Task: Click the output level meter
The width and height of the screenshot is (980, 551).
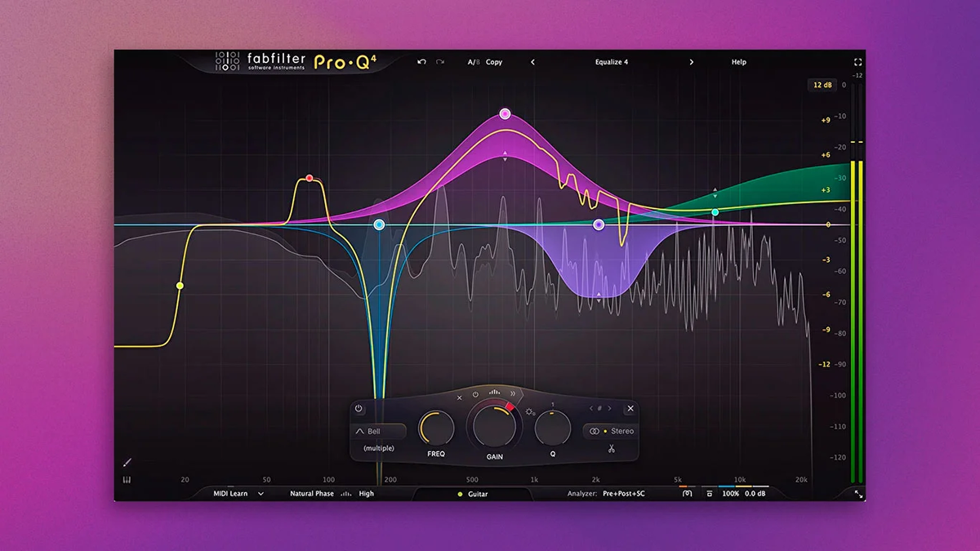Action: (857, 282)
